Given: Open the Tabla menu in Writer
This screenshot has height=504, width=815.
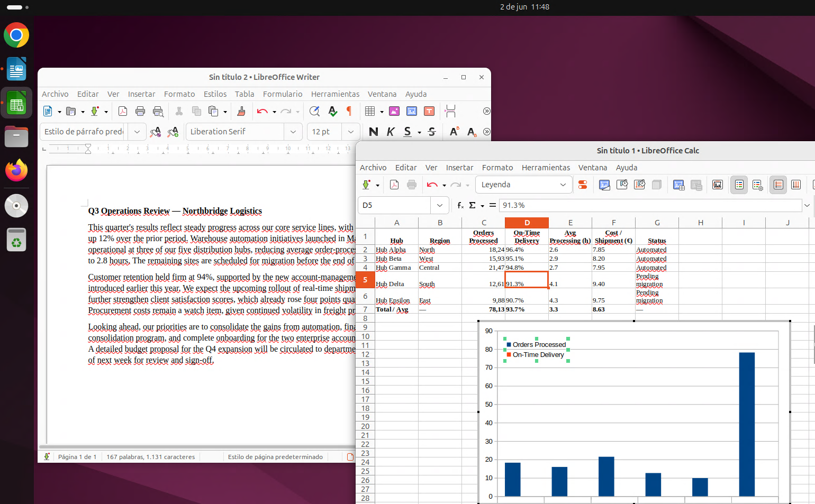Looking at the screenshot, I should (245, 94).
